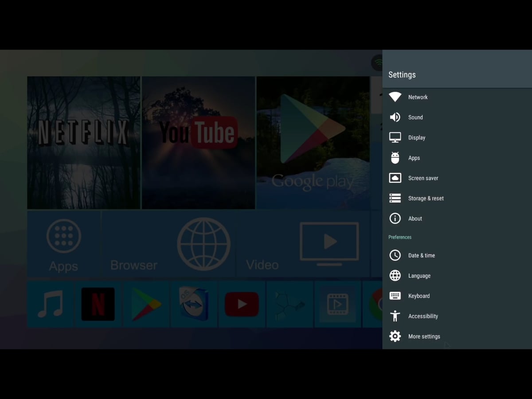The height and width of the screenshot is (399, 532).
Task: Open Date & time via clock icon
Action: (395, 255)
